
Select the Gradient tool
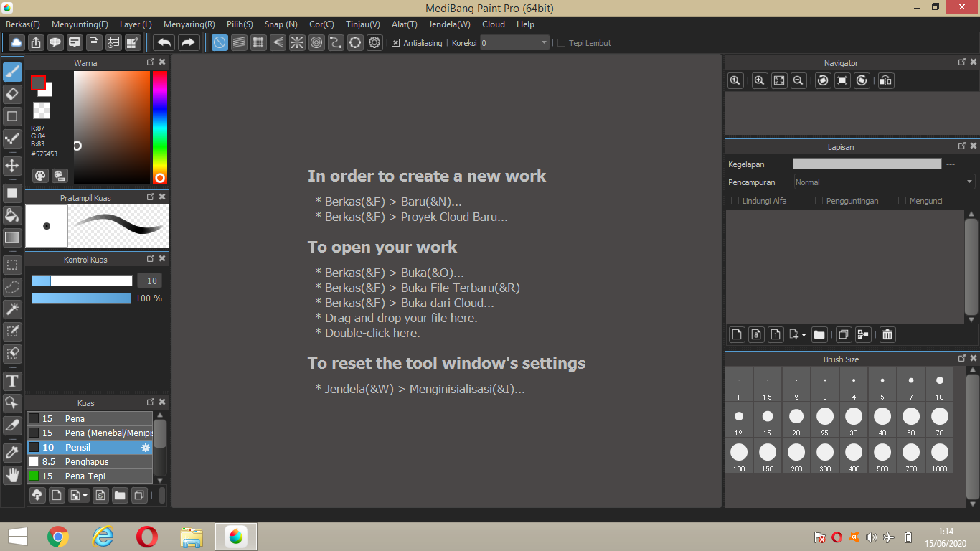(12, 237)
